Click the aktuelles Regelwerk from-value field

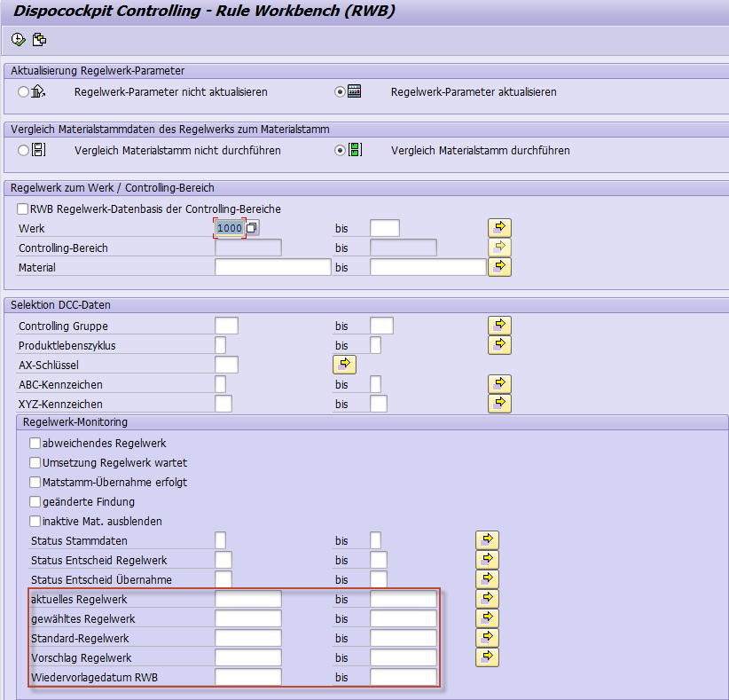point(247,599)
